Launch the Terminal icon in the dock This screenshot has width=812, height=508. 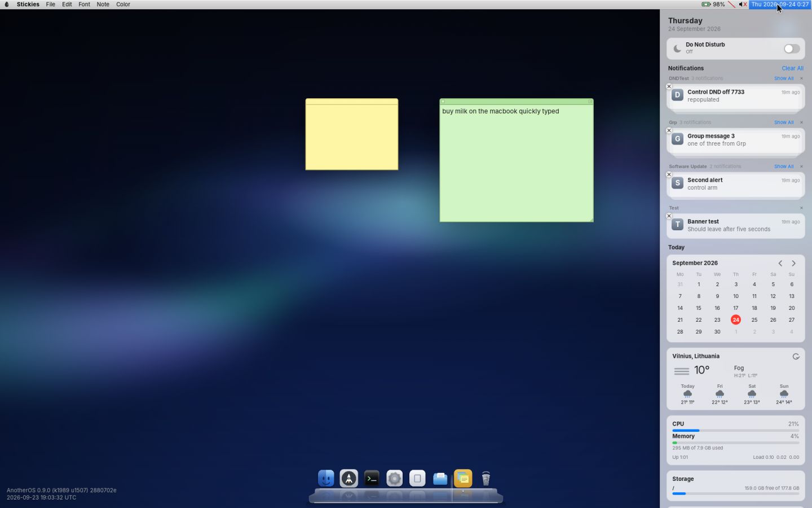coord(372,479)
